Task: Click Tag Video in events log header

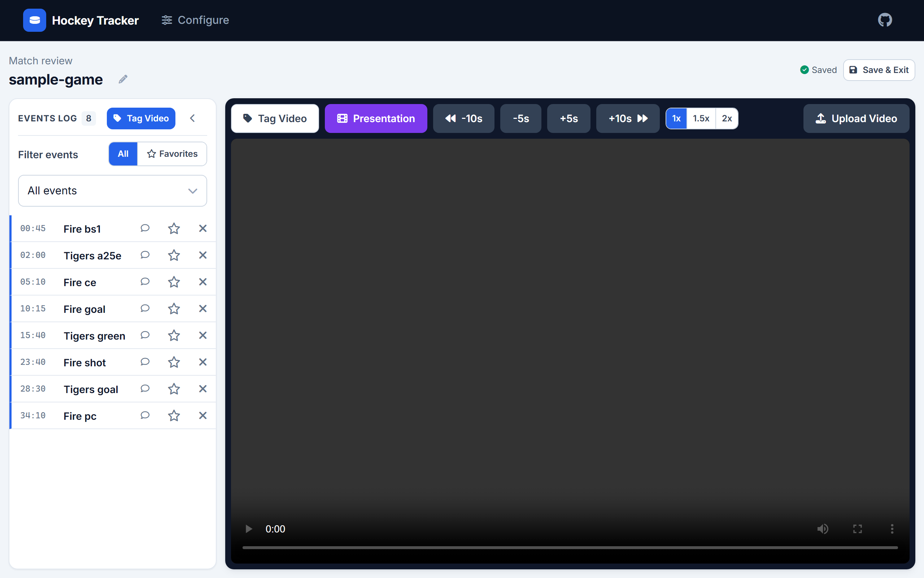Action: pyautogui.click(x=141, y=118)
